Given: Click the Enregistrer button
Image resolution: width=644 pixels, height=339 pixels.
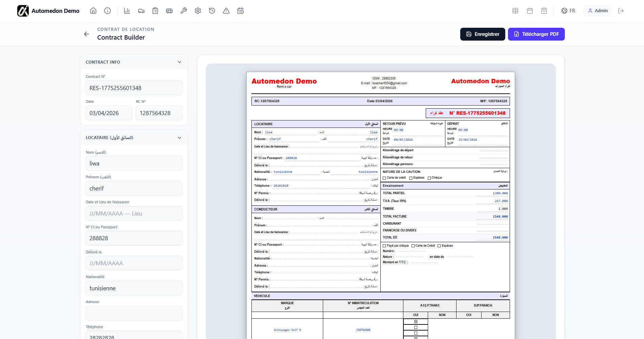Looking at the screenshot, I should 483,34.
